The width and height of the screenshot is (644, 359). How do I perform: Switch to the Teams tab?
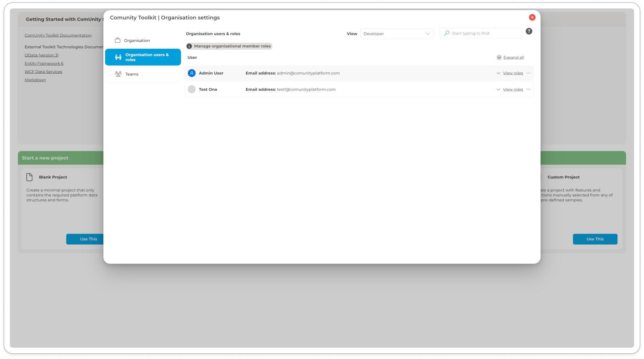coord(131,74)
